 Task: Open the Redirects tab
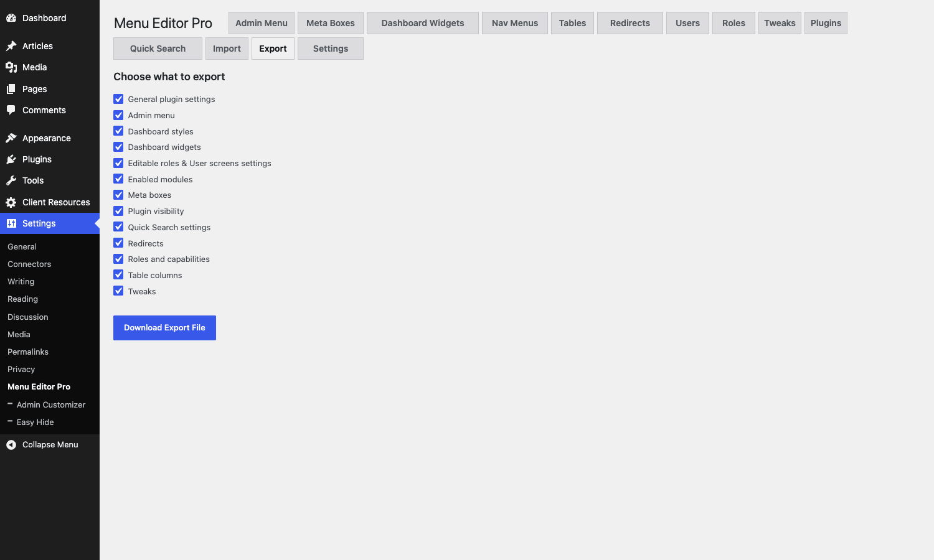point(630,23)
